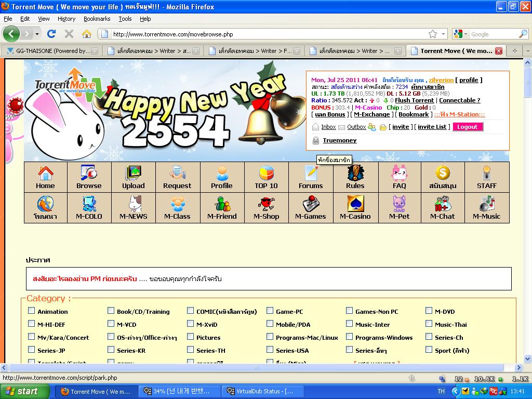Open the Browse torrents icon

coord(89,172)
